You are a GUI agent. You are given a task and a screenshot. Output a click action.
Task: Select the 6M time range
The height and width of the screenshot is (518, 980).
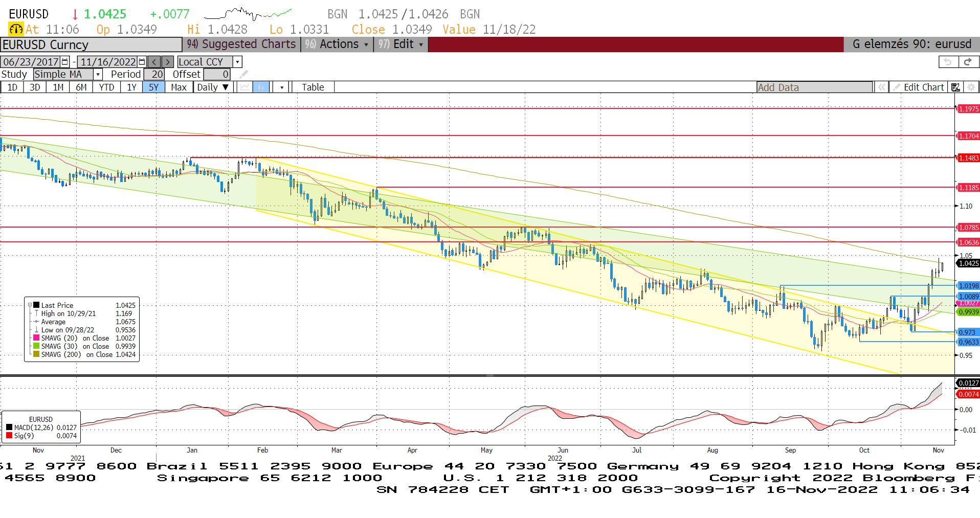coord(81,87)
